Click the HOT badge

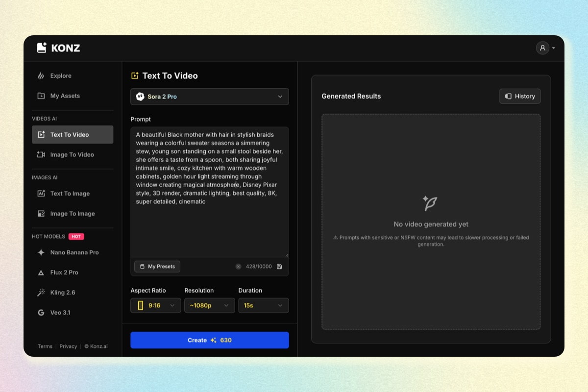tap(76, 237)
